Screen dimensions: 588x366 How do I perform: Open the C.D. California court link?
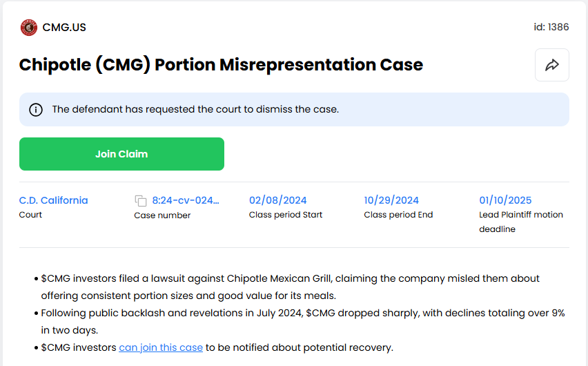click(x=53, y=200)
